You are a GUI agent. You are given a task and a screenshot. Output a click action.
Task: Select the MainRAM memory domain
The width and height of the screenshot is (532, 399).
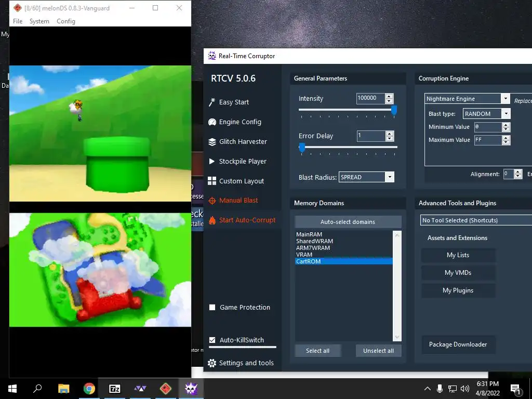click(x=344, y=234)
